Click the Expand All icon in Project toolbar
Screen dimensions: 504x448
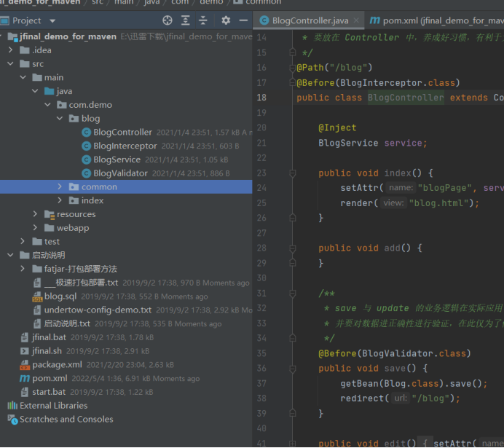click(185, 20)
